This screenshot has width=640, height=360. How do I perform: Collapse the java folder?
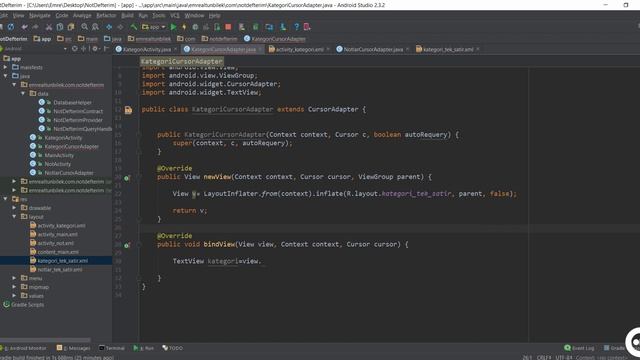pos(6,76)
